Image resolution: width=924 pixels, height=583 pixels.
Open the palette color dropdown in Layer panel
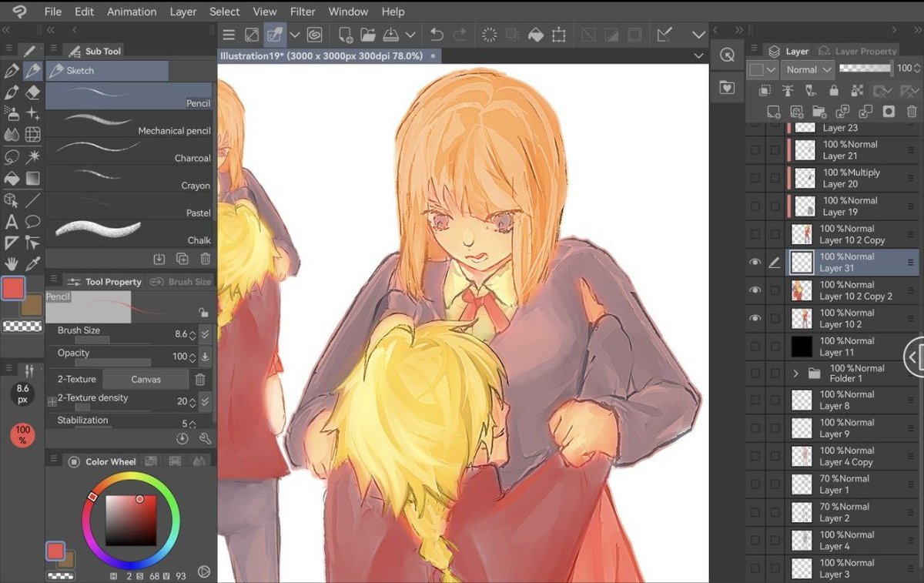pos(762,69)
